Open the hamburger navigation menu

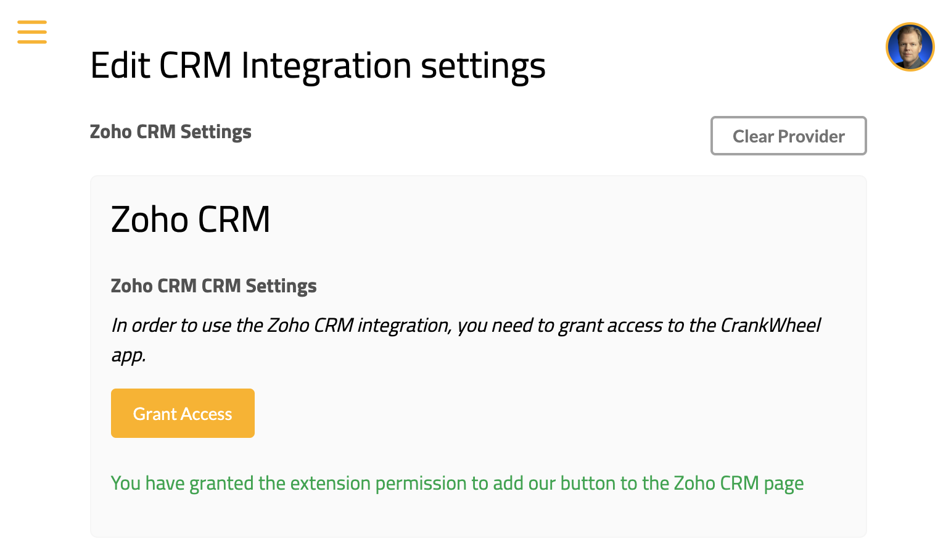coord(32,32)
